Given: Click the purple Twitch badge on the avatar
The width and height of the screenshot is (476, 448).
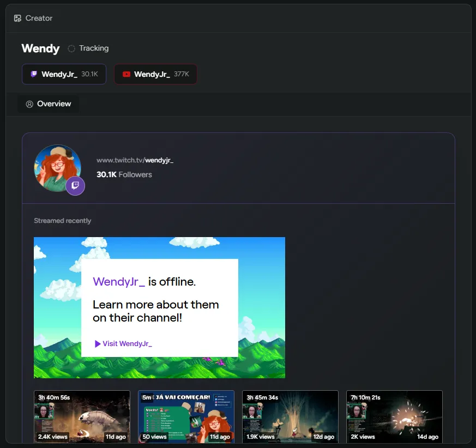Looking at the screenshot, I should pyautogui.click(x=75, y=186).
